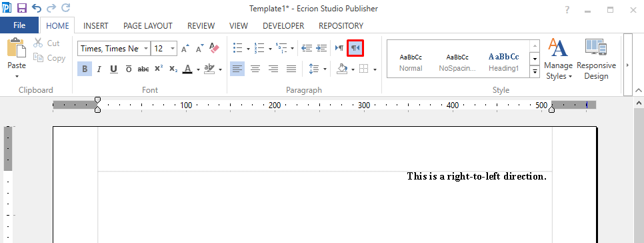The width and height of the screenshot is (644, 243).
Task: Paste clipboard content with the Paste icon
Action: 17,48
